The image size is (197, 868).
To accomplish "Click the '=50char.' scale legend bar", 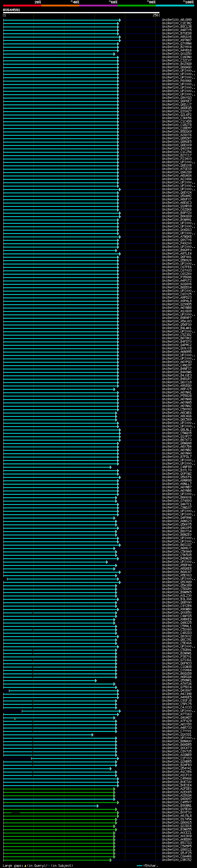I will tap(139, 866).
